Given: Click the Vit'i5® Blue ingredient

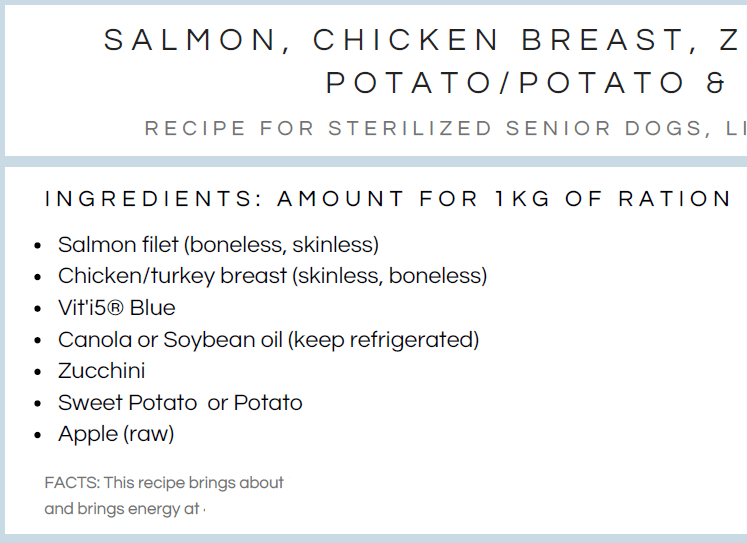Looking at the screenshot, I should (117, 308).
